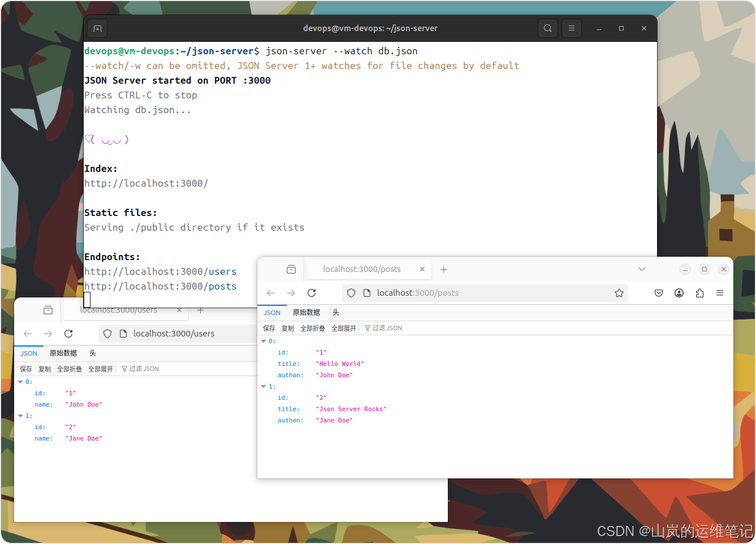Click the Firefox View icon in users window
The image size is (756, 544).
click(x=48, y=310)
